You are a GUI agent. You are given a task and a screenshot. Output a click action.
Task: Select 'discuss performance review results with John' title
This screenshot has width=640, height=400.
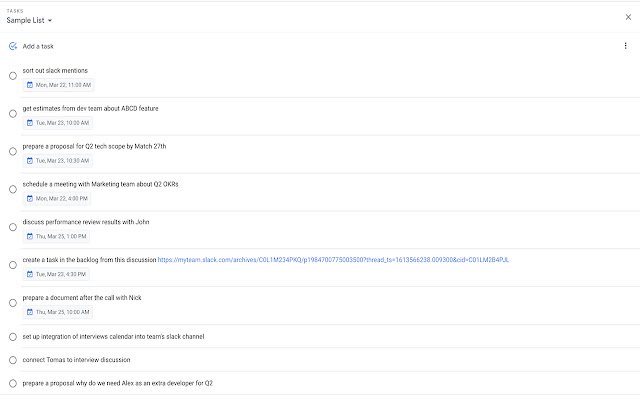86,222
